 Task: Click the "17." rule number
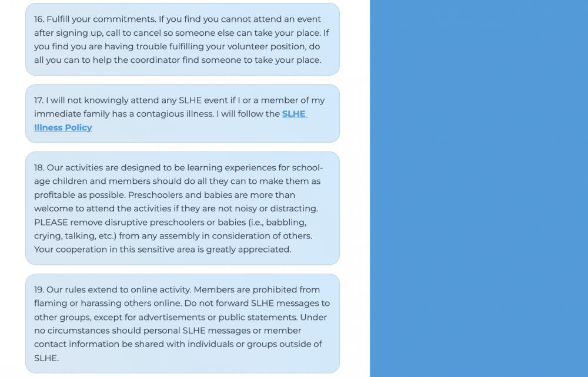tap(39, 100)
